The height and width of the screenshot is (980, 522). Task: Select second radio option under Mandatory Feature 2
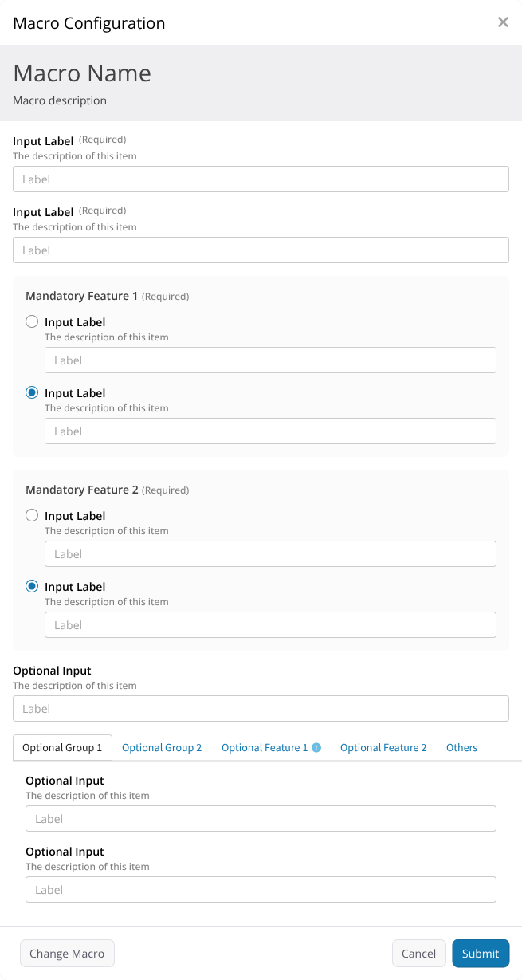tap(32, 587)
